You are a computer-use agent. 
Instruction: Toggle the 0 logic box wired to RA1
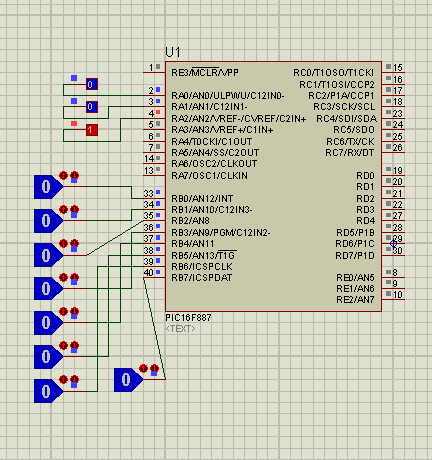(92, 107)
